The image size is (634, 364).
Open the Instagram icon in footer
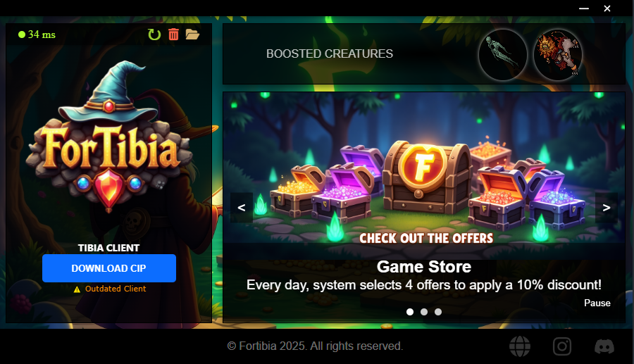562,346
